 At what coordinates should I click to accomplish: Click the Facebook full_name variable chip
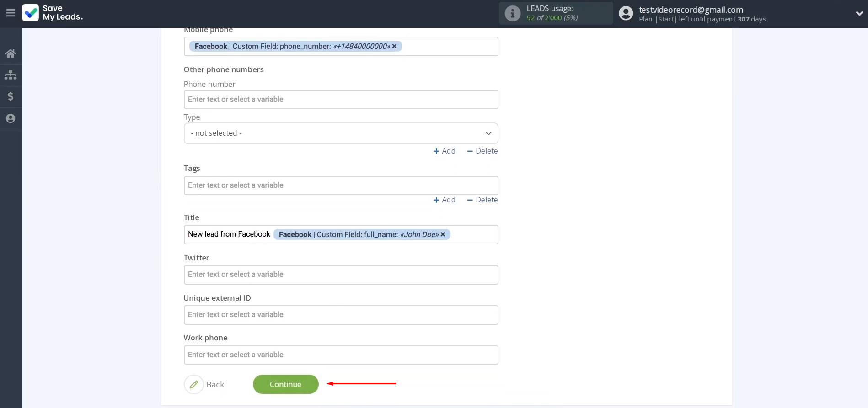362,234
